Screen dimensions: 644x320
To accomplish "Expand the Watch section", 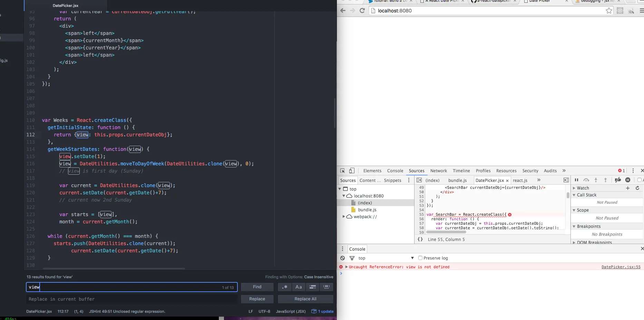I will tap(574, 188).
